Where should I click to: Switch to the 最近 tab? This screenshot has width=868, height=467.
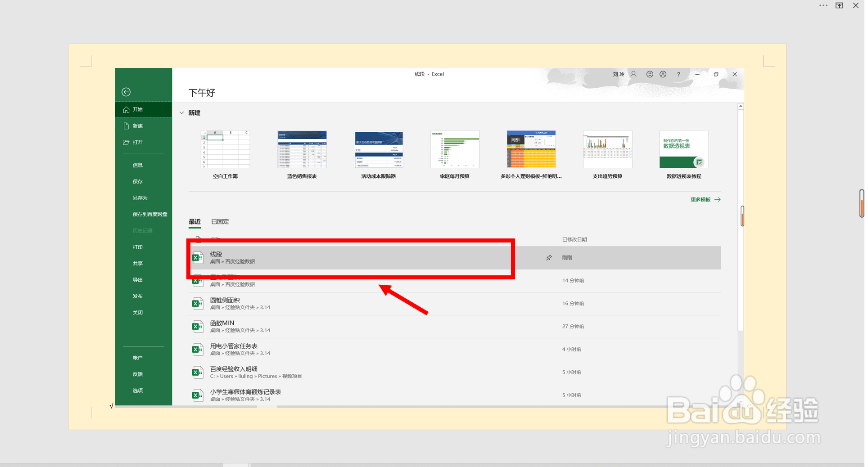pos(194,222)
